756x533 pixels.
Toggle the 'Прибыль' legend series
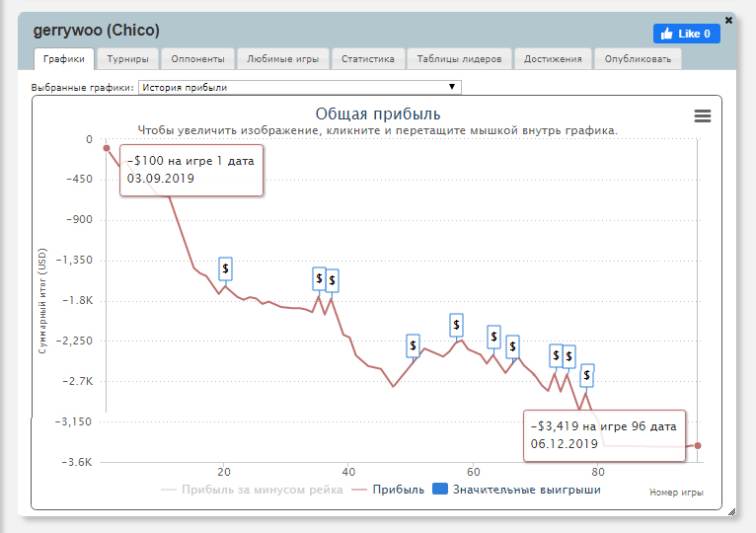[389, 490]
